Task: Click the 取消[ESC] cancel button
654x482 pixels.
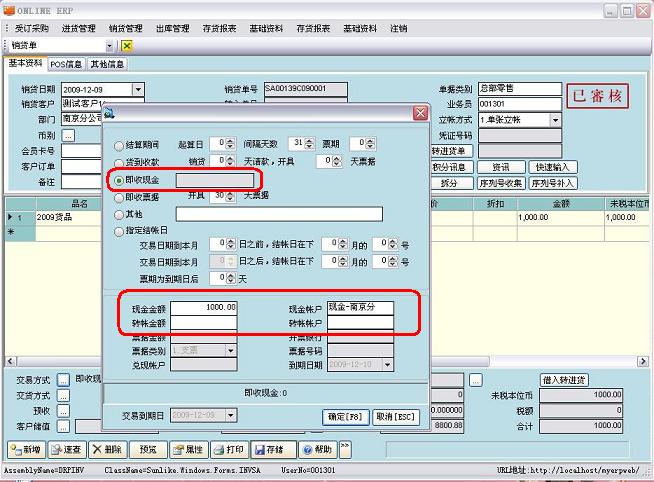Action: 396,416
